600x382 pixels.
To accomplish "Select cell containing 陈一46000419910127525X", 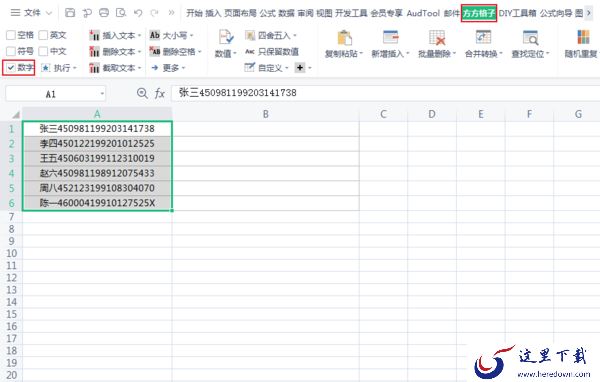I will 97,203.
